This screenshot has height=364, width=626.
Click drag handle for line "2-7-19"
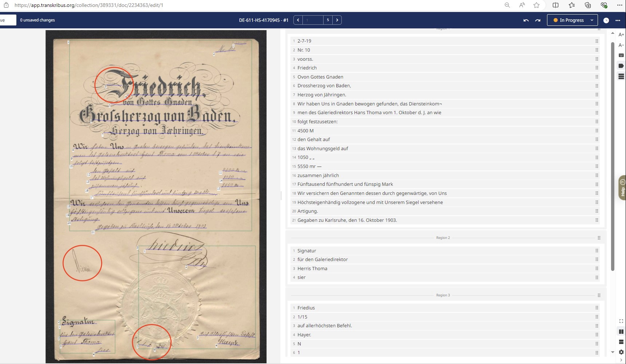click(597, 41)
